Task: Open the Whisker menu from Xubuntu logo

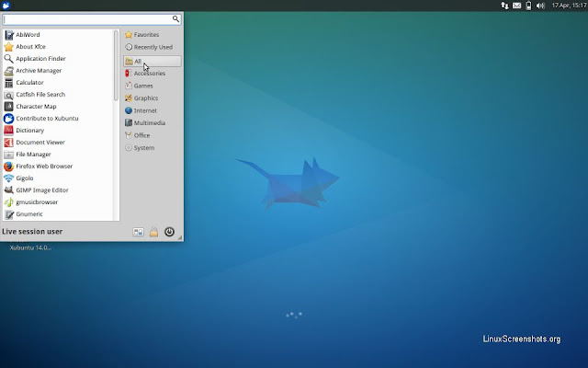Action: coord(6,6)
